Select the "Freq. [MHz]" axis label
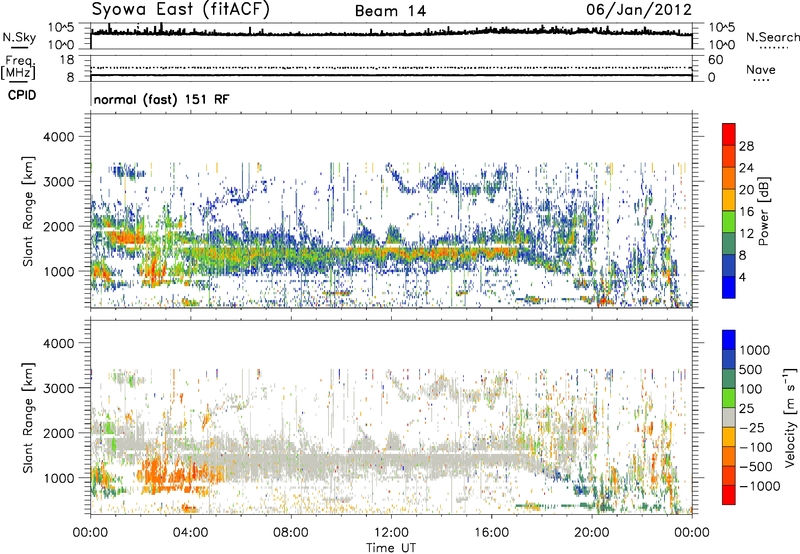 19,67
